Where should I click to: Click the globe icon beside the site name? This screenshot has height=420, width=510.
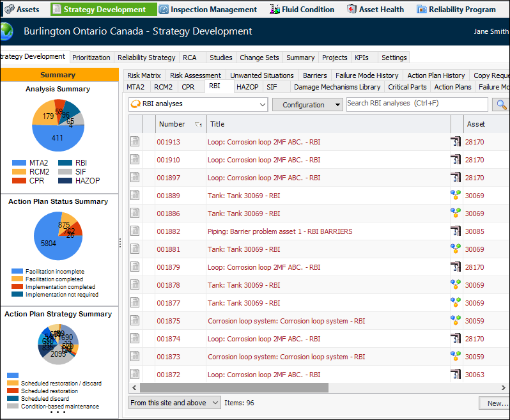[x=6, y=31]
